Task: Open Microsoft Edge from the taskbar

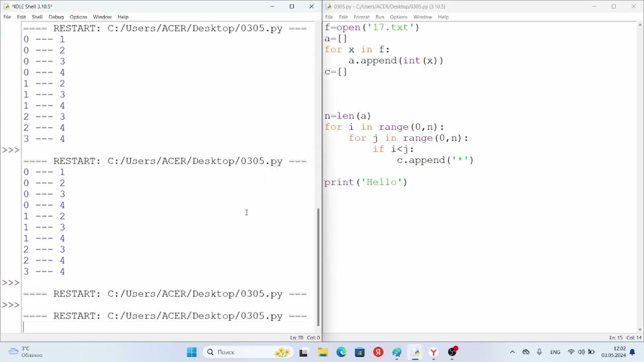Action: (341, 352)
